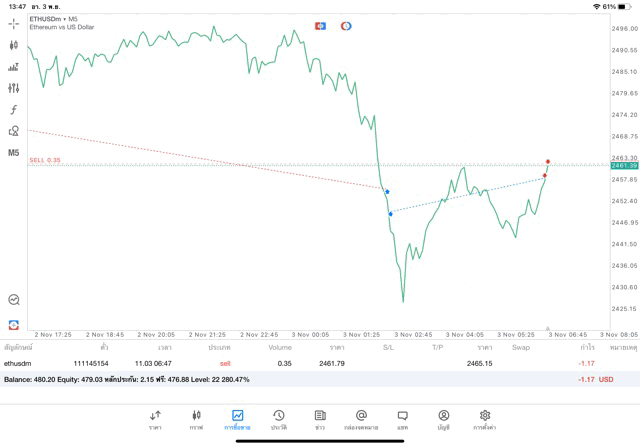Open the drawing objects shapes tool
Image resolution: width=640 pixels, height=447 pixels.
pyautogui.click(x=14, y=131)
